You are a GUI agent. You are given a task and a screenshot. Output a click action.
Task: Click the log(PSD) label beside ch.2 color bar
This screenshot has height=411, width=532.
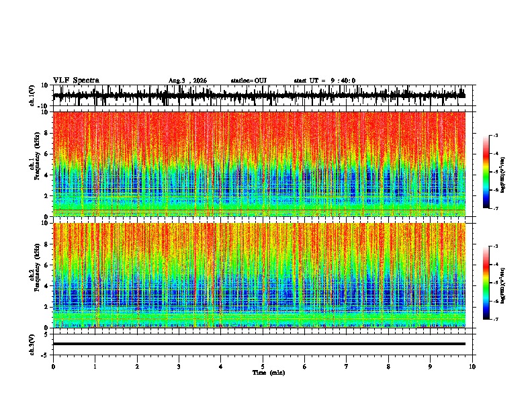[x=503, y=285]
